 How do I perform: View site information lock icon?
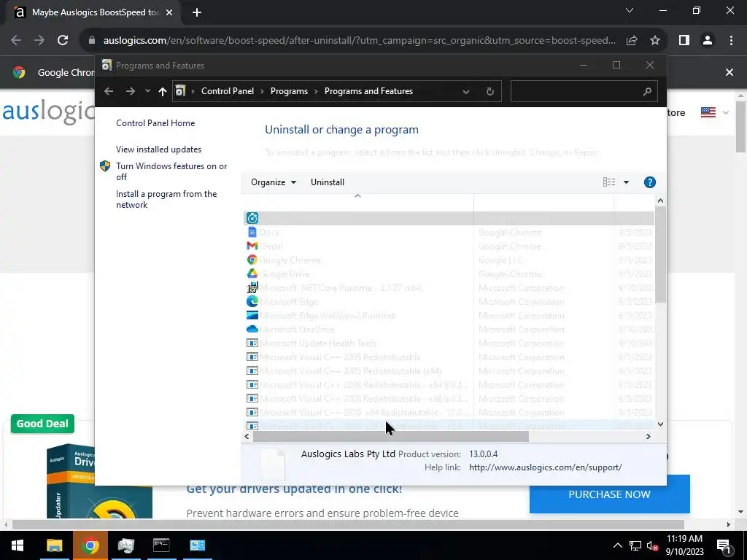(92, 40)
